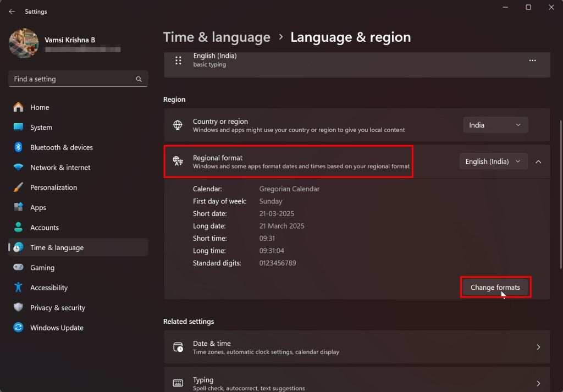Click the Home house icon
Image resolution: width=563 pixels, height=392 pixels.
click(x=18, y=107)
